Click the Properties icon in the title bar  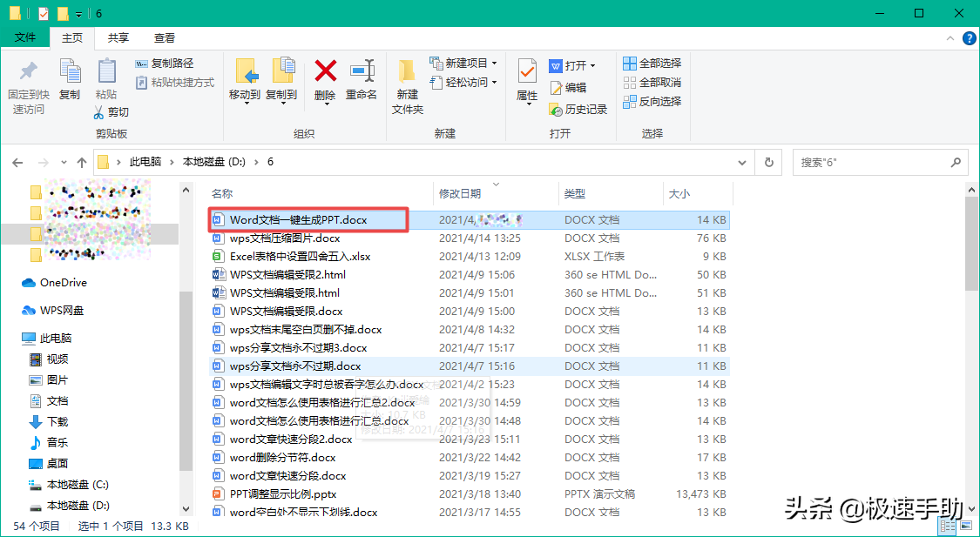(x=44, y=13)
